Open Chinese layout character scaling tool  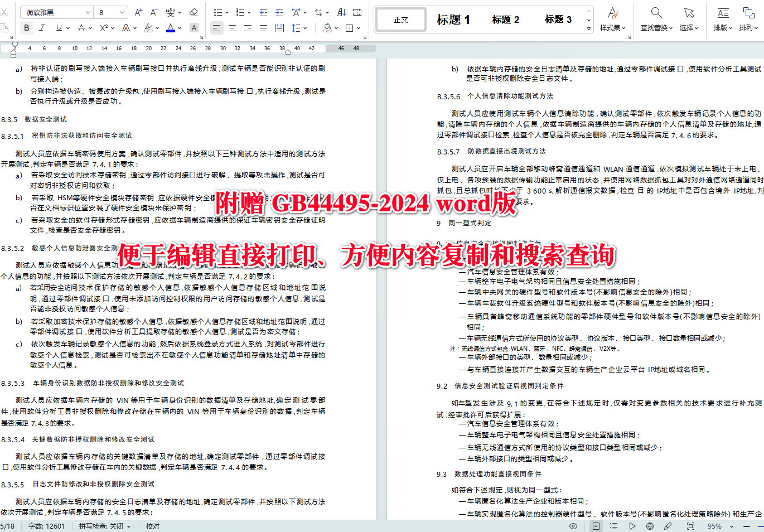click(x=296, y=12)
